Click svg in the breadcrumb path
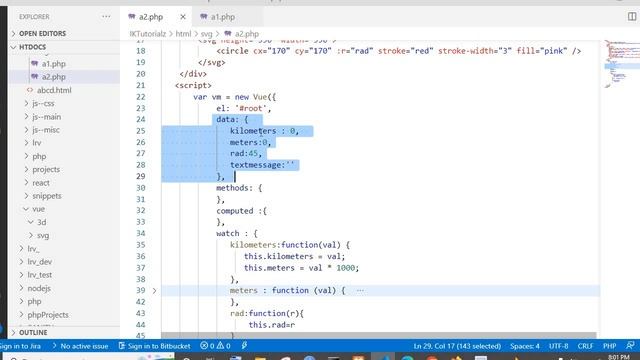The width and height of the screenshot is (640, 360). point(206,34)
